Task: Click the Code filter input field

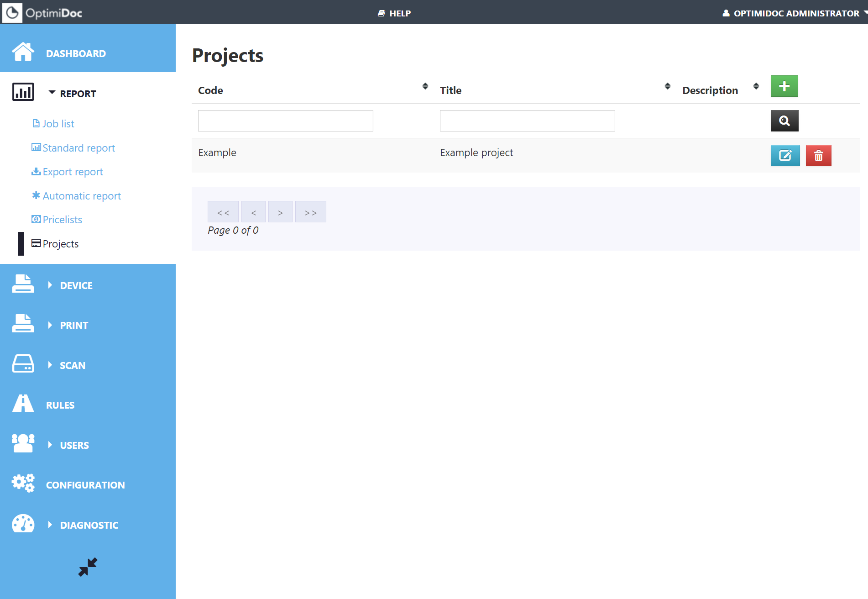Action: coord(285,121)
